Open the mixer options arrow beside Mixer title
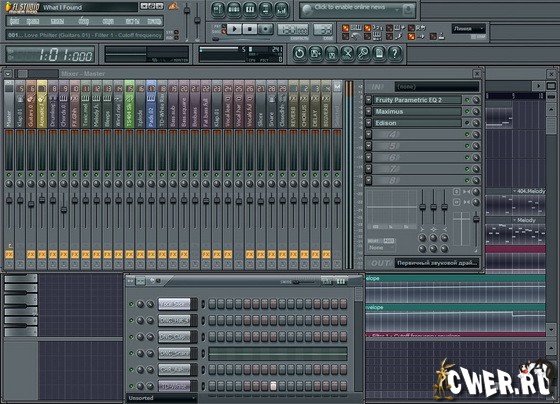560x404 pixels. (x=8, y=74)
